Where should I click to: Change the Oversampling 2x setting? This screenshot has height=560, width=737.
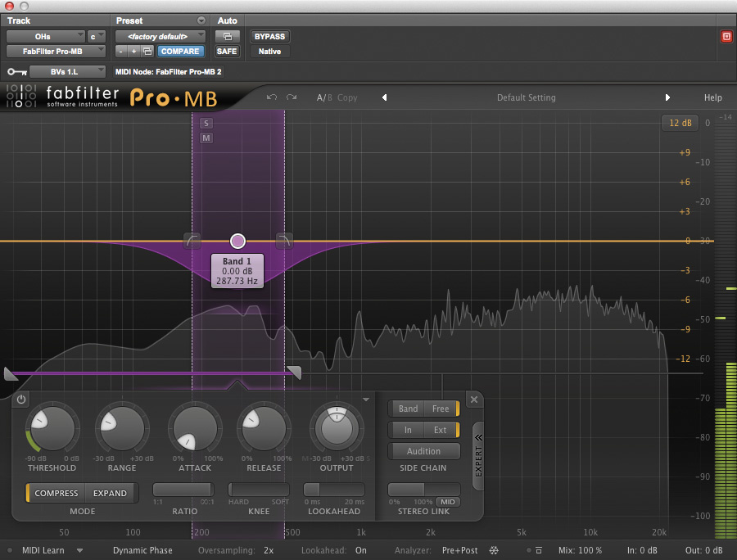click(269, 550)
